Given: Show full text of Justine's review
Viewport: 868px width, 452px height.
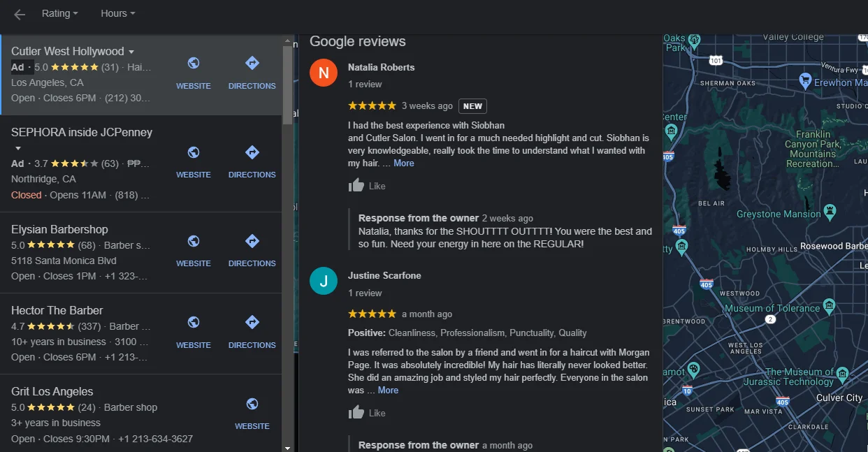Looking at the screenshot, I should tap(389, 391).
